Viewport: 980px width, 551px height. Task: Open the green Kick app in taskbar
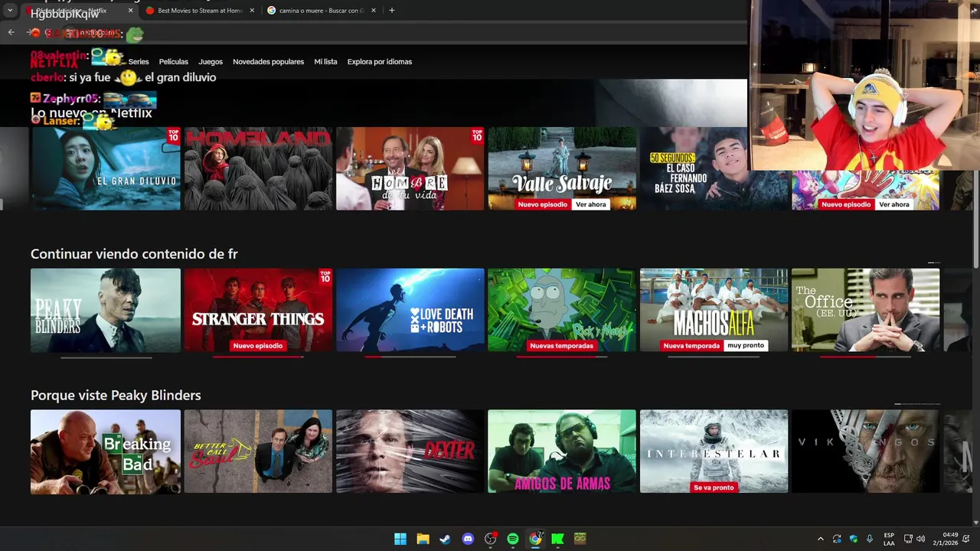coord(558,539)
